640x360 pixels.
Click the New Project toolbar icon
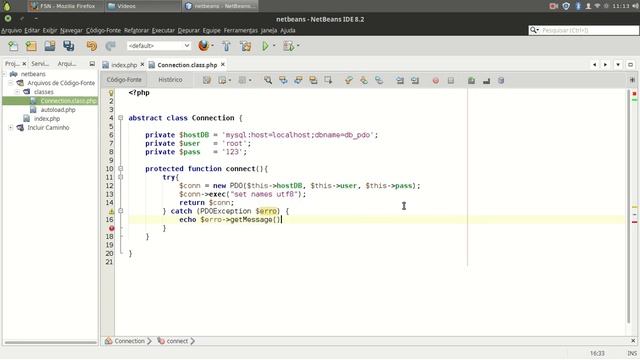point(31,46)
